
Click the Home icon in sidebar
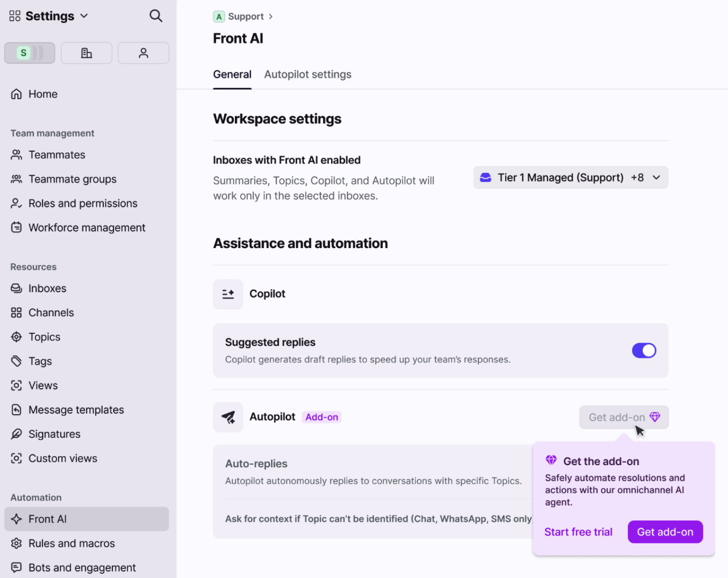pos(17,94)
